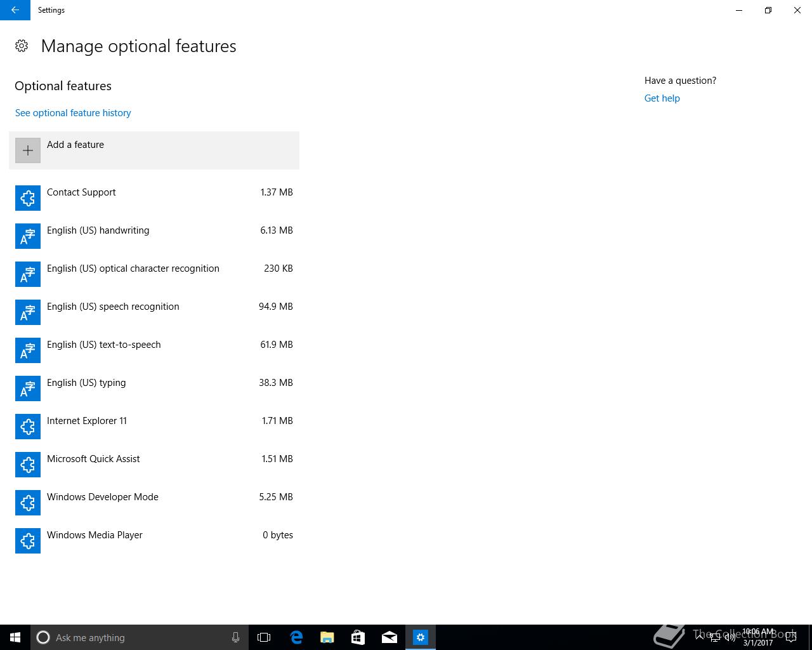Image resolution: width=812 pixels, height=650 pixels.
Task: Launch Microsoft Edge from the taskbar
Action: [x=296, y=637]
